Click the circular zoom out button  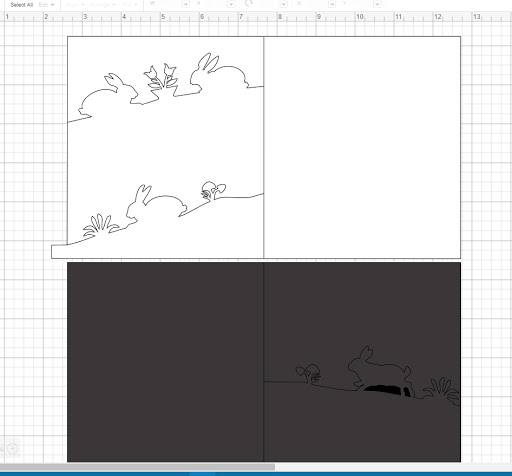12,449
